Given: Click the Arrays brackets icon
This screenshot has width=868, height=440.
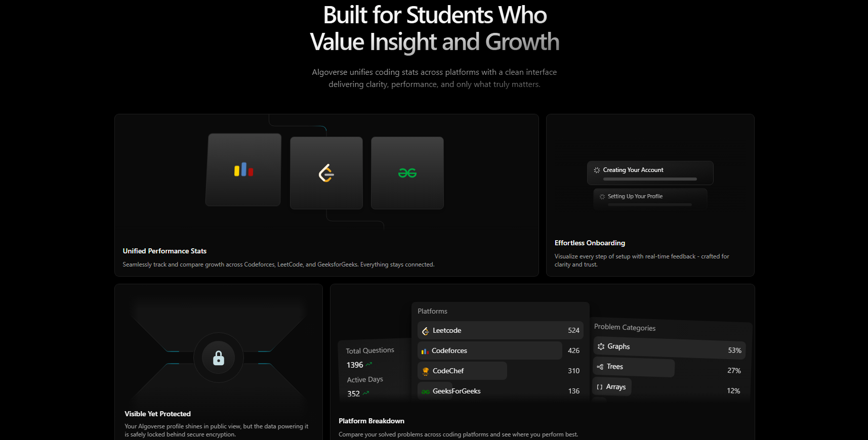Looking at the screenshot, I should [600, 387].
